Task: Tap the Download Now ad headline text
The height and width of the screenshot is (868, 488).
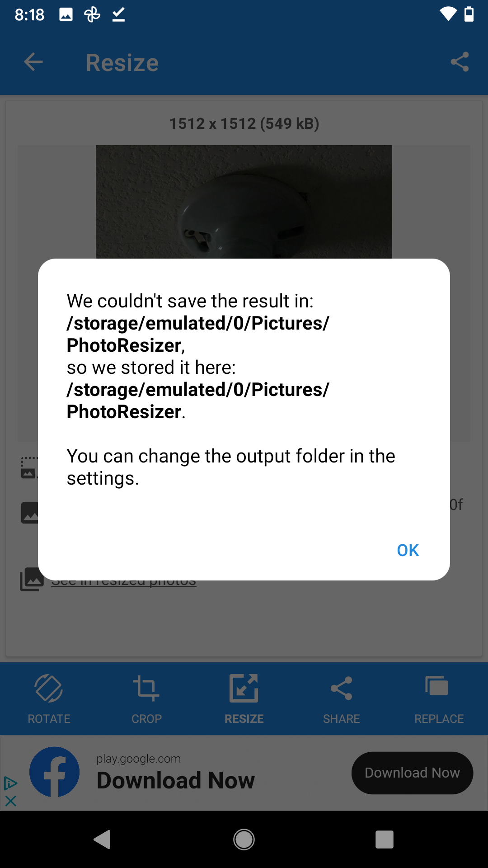Action: coord(176,780)
